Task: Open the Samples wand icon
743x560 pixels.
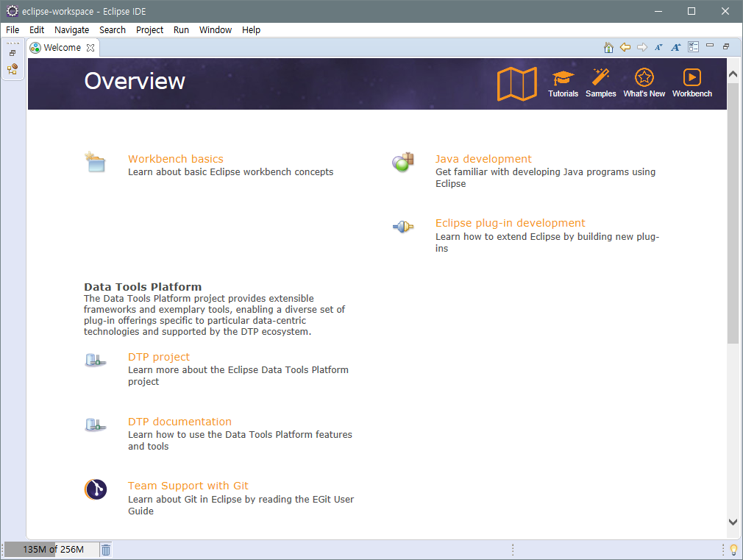Action: tap(600, 77)
